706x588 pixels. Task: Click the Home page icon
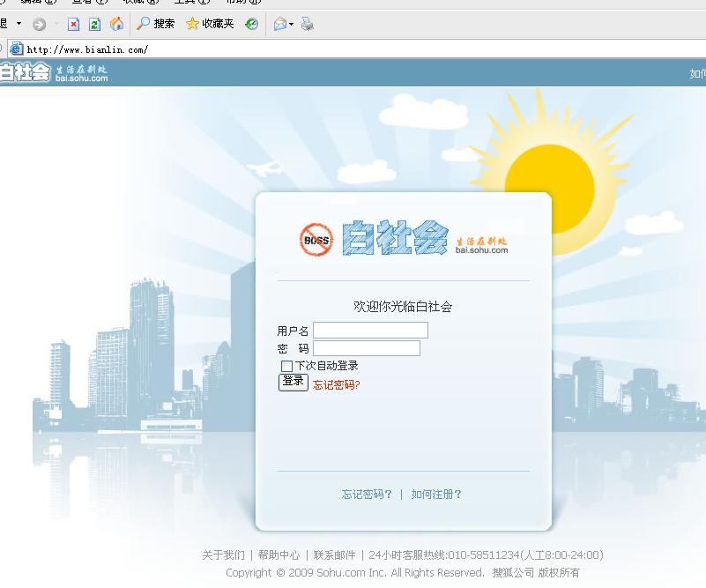pos(116,24)
